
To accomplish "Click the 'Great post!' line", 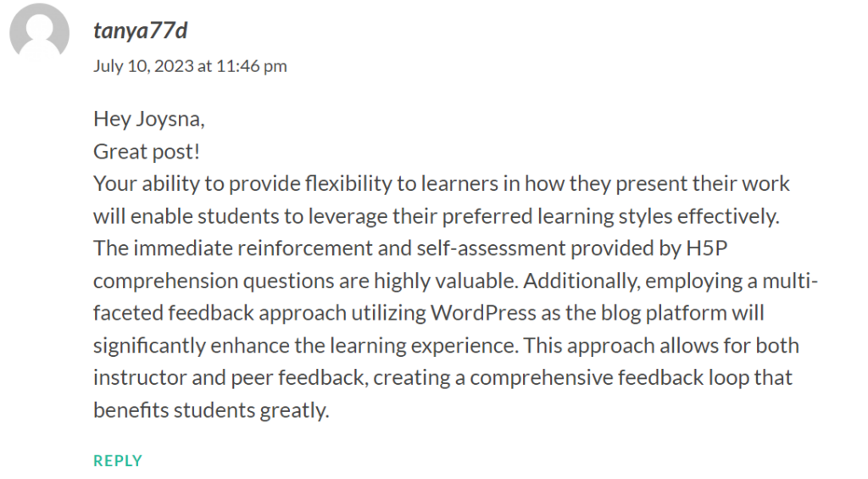I will tap(147, 151).
